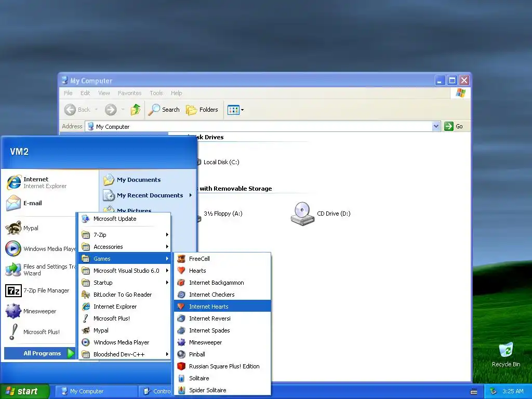Launch Spider Solitaire

coord(222,390)
